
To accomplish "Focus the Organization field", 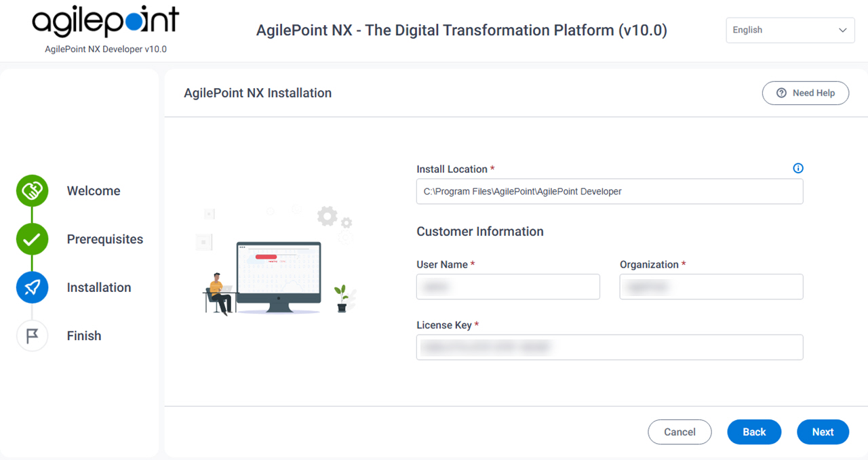I will pyautogui.click(x=711, y=287).
